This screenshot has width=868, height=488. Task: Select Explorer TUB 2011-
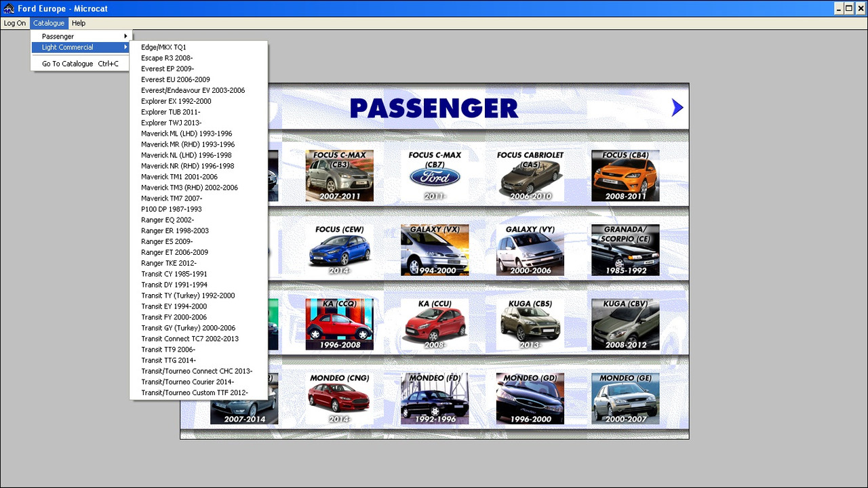coord(199,113)
